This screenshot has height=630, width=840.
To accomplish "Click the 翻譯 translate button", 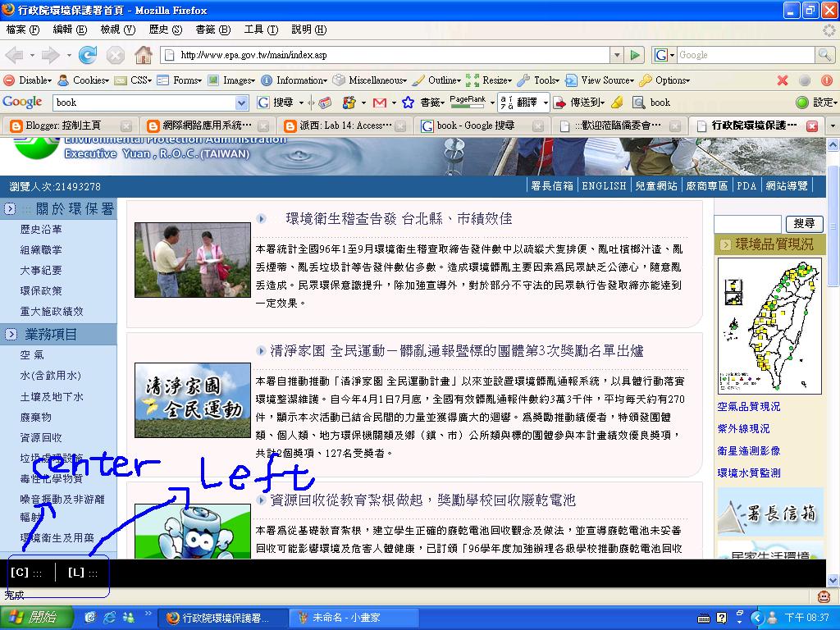I will tap(523, 103).
